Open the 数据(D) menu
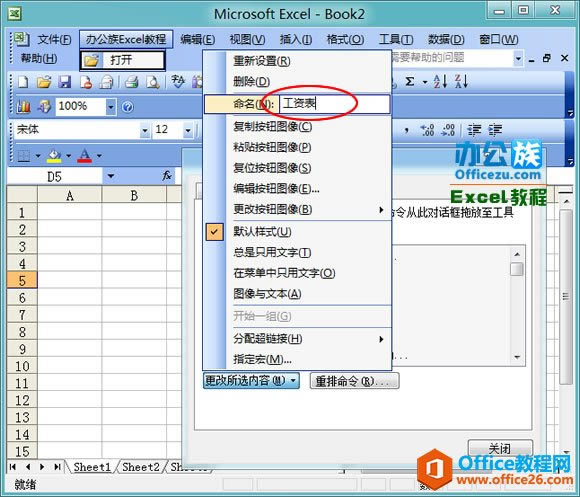The width and height of the screenshot is (580, 497). click(x=446, y=39)
